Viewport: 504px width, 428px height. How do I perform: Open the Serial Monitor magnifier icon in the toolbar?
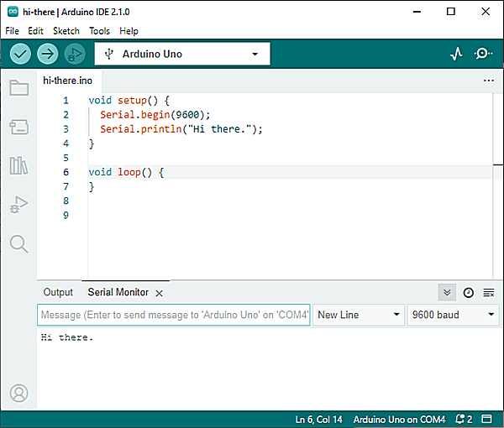[x=483, y=54]
